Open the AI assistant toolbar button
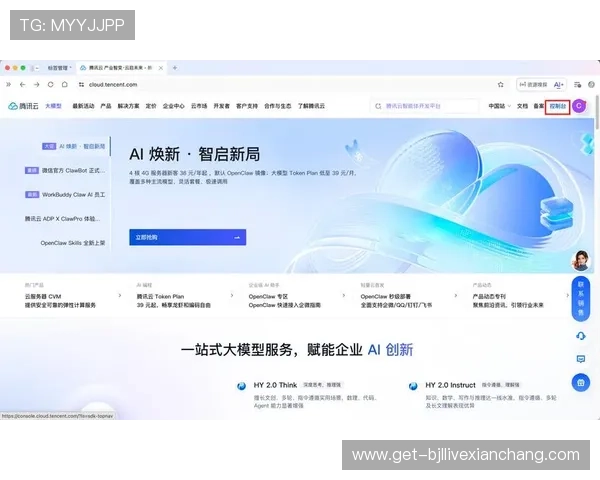Image resolution: width=600 pixels, height=480 pixels. [559, 85]
